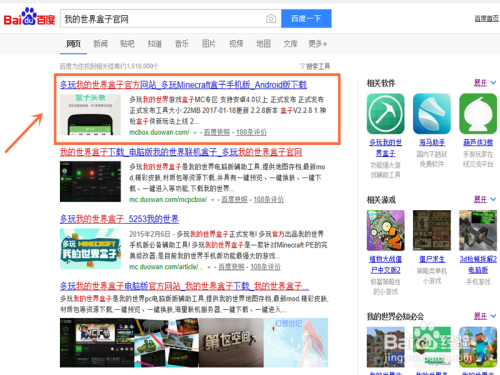Open 百度首页 link at top right
Screen dimensions: 500x375
click(x=487, y=19)
